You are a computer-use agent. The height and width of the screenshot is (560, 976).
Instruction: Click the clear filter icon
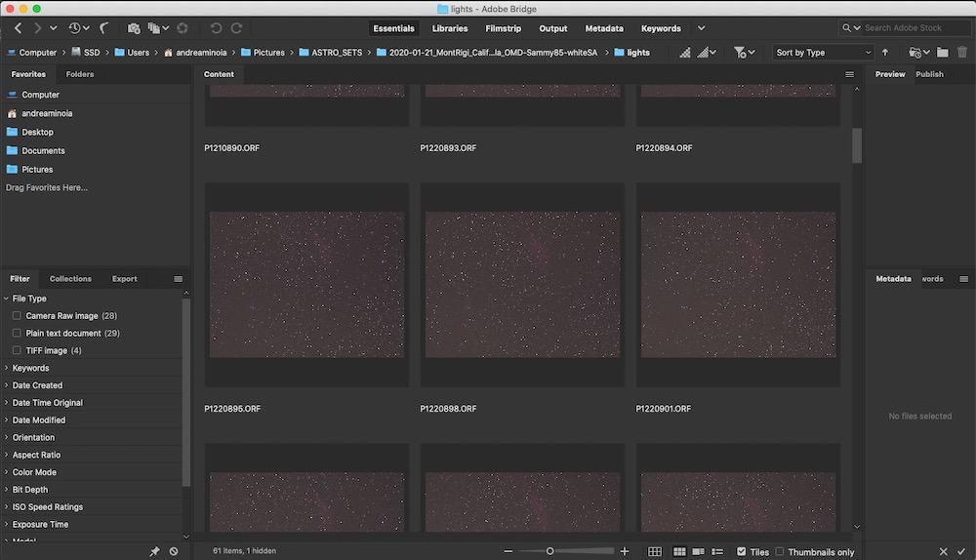click(x=174, y=551)
